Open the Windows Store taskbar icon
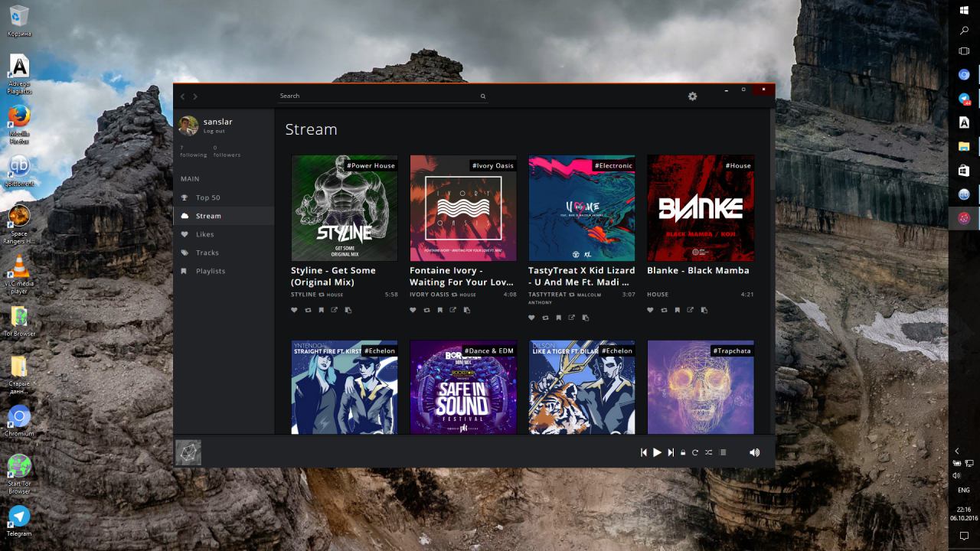Viewport: 980px width, 551px height. pos(965,171)
